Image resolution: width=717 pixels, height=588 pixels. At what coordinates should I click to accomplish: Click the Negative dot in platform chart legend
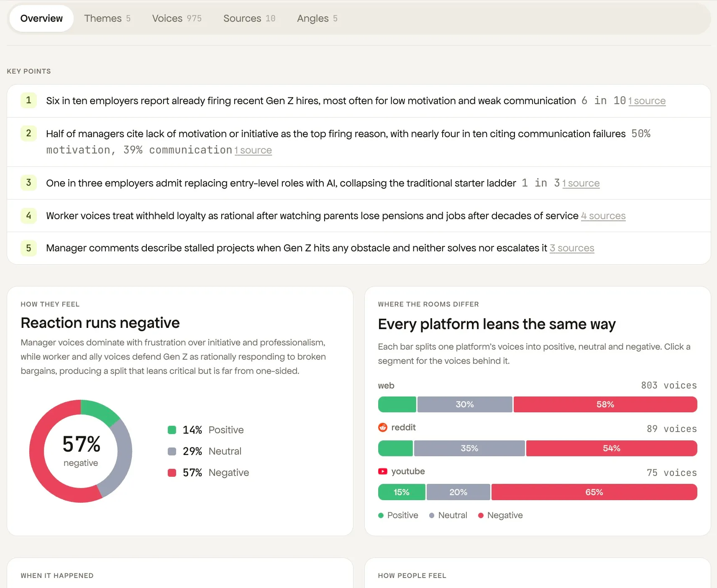[x=481, y=516]
